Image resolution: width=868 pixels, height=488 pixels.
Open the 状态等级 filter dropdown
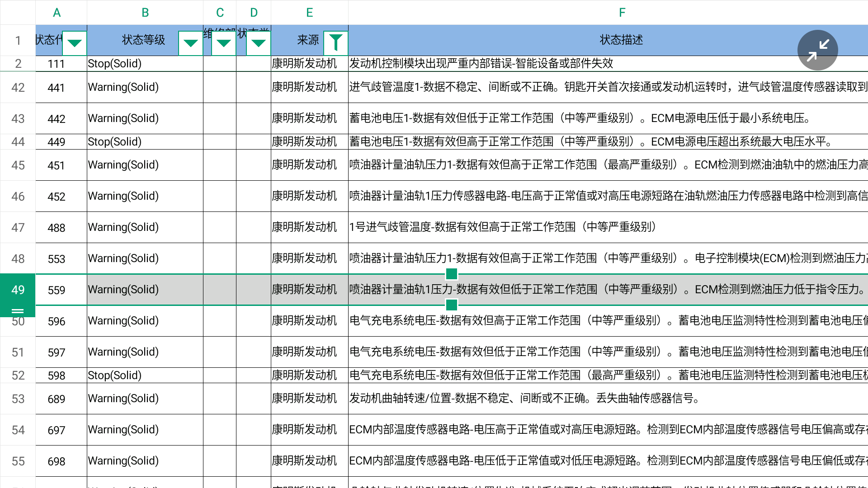point(191,43)
